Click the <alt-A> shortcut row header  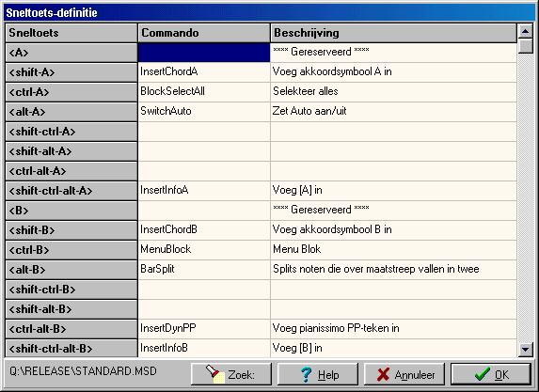[71, 112]
